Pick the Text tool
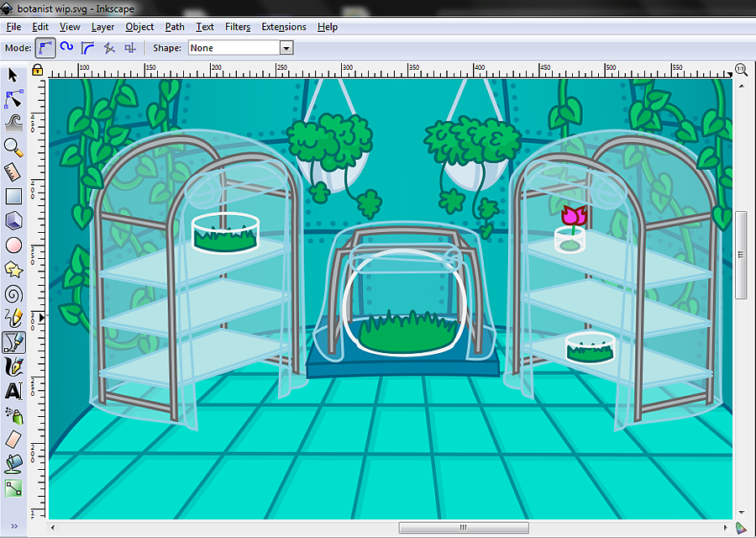This screenshot has width=756, height=538. tap(13, 391)
